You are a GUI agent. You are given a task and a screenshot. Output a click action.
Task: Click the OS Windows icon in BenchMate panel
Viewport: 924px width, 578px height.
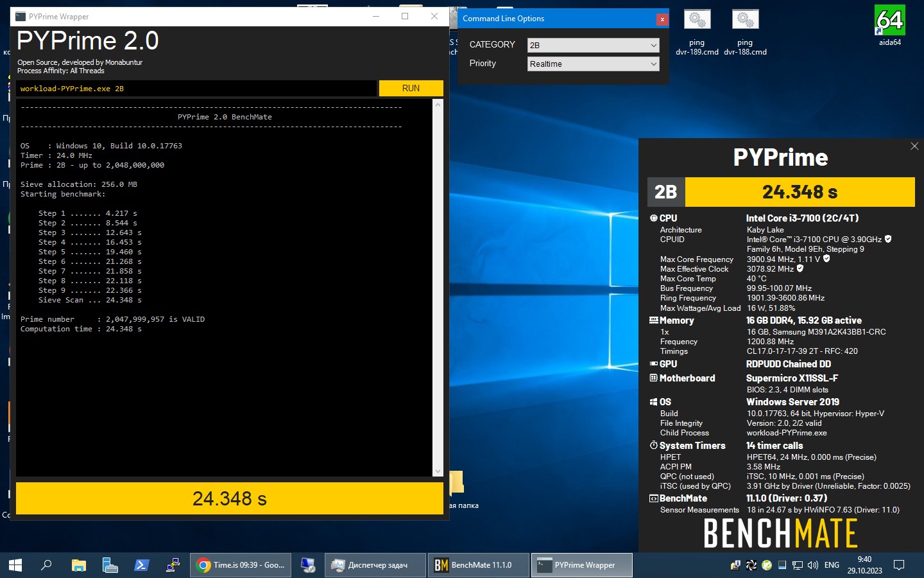653,402
